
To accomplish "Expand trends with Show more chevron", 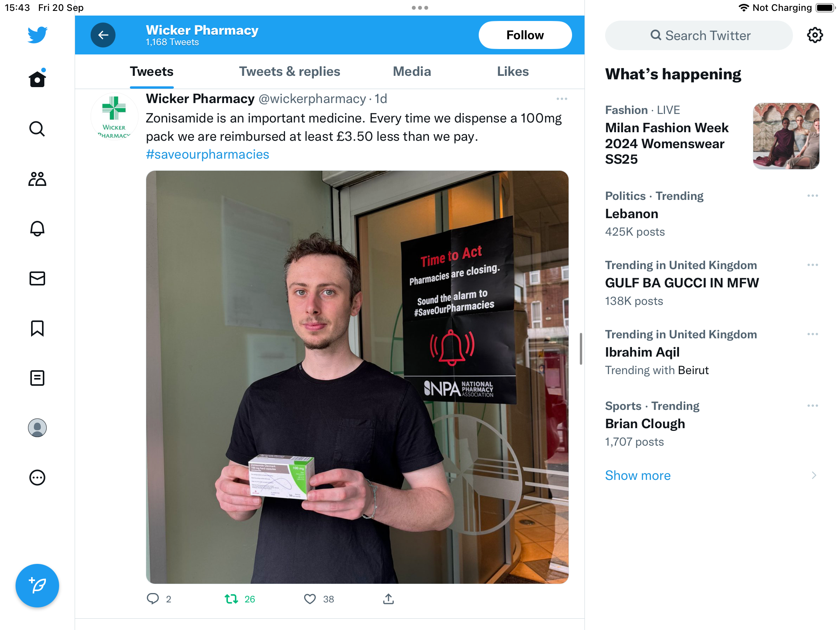I will [814, 475].
